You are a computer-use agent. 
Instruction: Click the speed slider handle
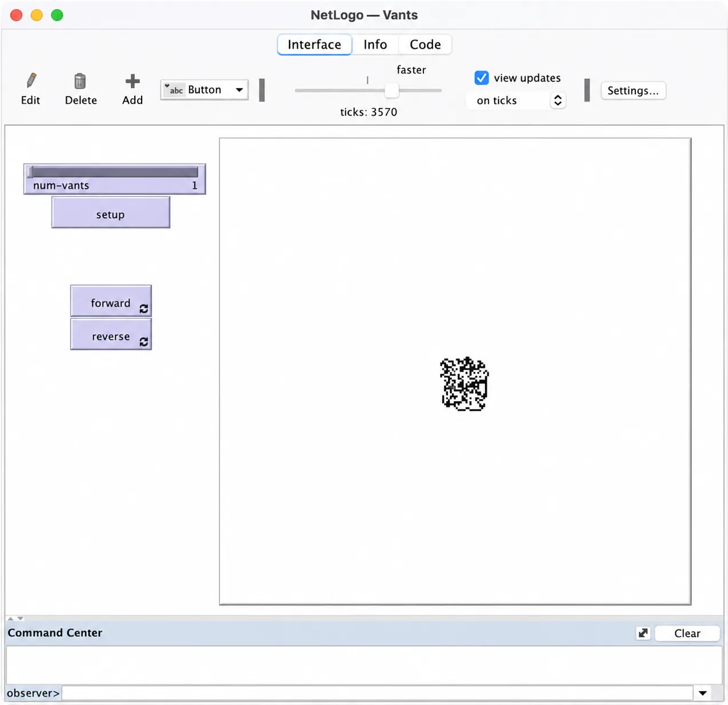391,90
